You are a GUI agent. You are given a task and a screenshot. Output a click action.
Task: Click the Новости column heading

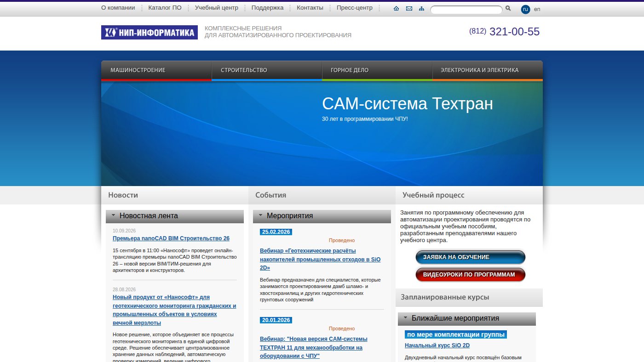pos(123,195)
